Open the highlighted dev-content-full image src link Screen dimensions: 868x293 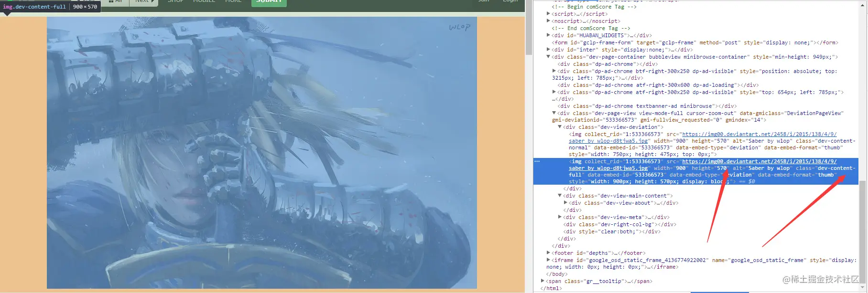click(x=759, y=162)
